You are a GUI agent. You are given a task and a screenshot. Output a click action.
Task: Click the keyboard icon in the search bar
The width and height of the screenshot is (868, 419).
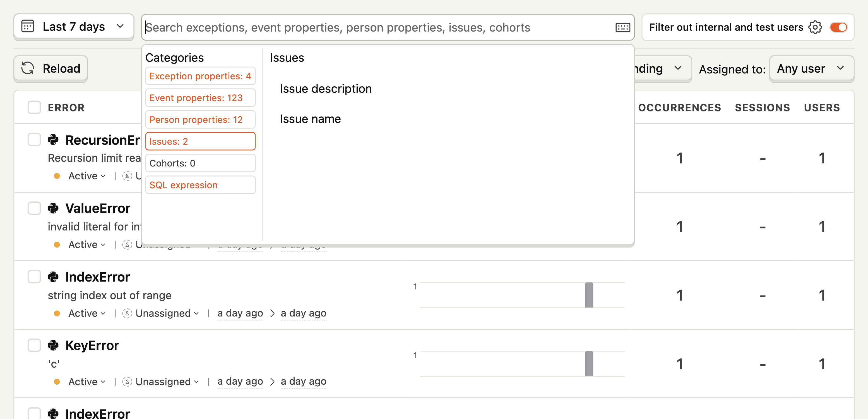622,27
